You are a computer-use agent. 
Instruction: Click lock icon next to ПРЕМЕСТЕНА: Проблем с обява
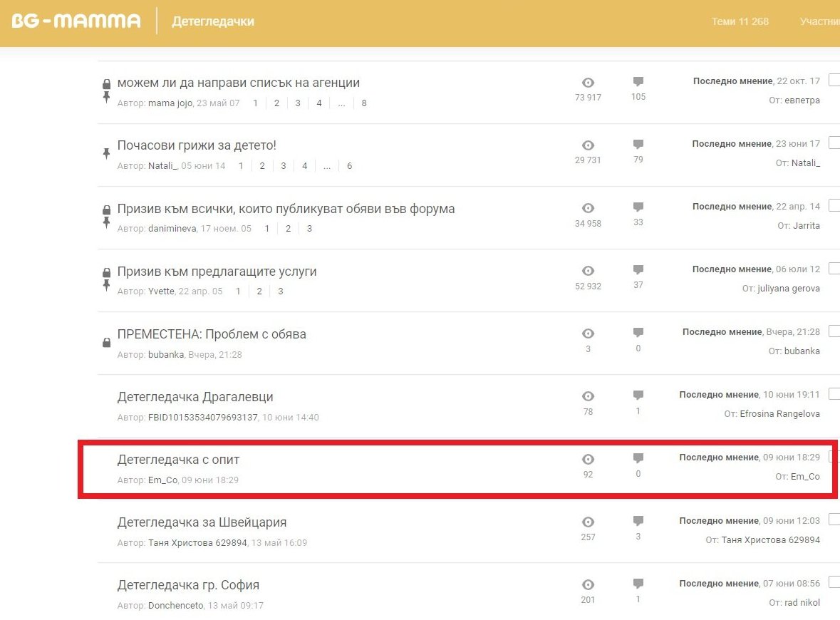107,343
